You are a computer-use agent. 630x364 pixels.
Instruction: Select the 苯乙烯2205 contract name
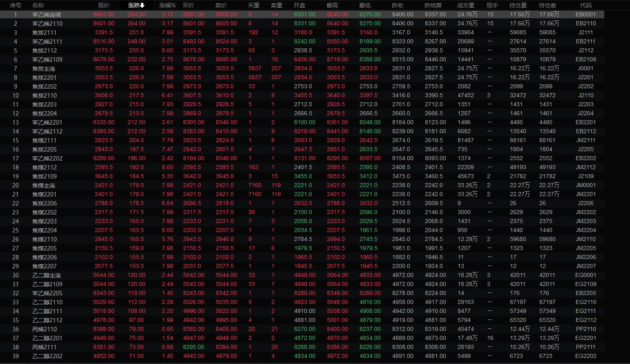point(47,293)
